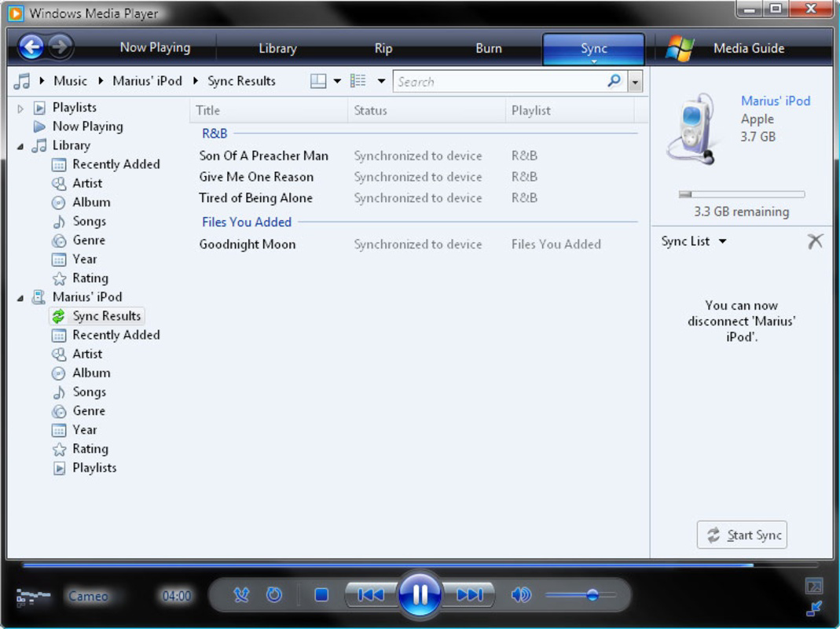This screenshot has width=840, height=629.
Task: Switch to the Now Playing tab
Action: tap(155, 48)
